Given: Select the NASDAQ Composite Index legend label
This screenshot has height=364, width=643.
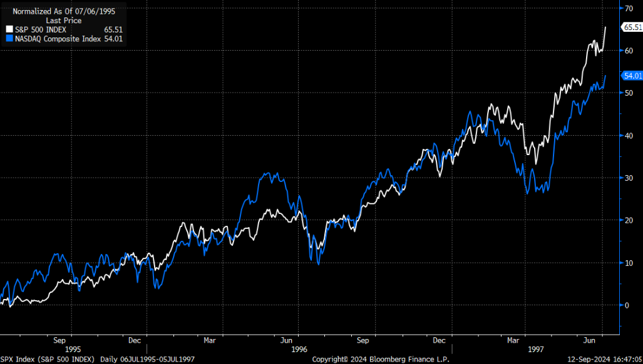Looking at the screenshot, I should tap(58, 39).
